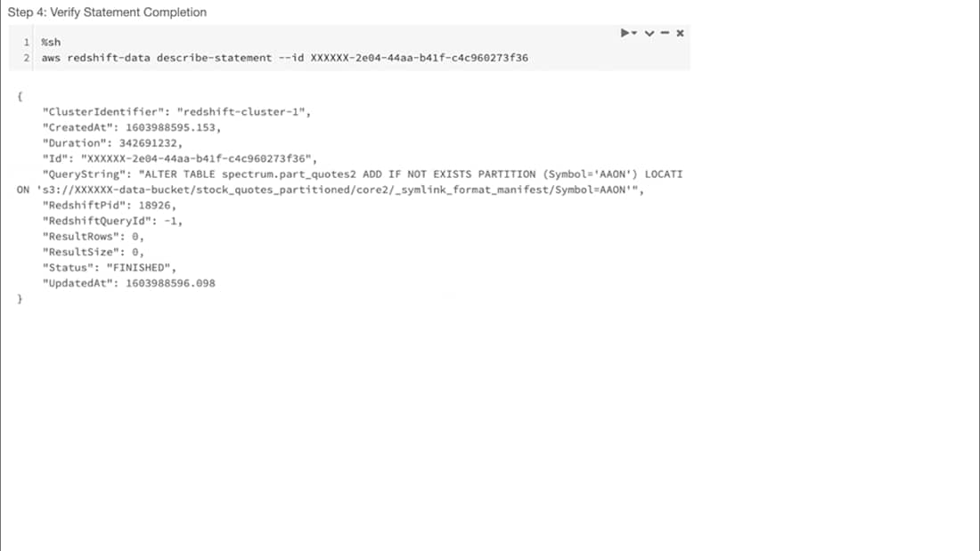
Task: Click the Status FINISHED output line
Action: [110, 268]
